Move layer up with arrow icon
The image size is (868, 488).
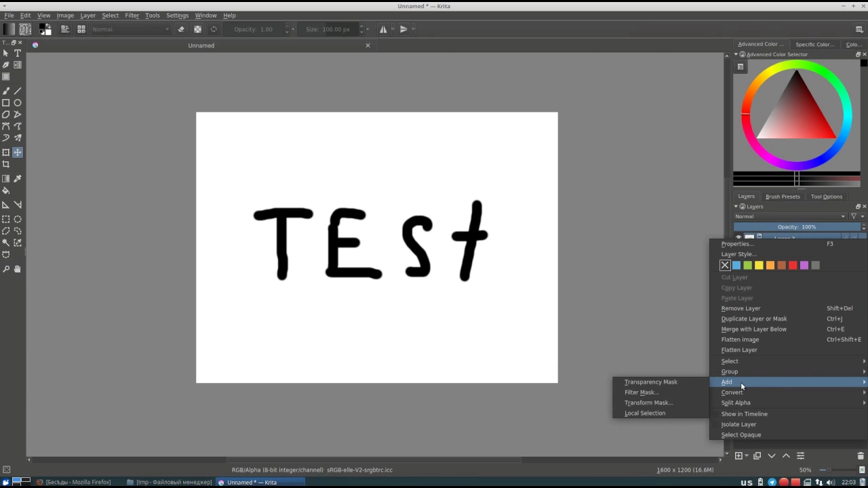[786, 456]
